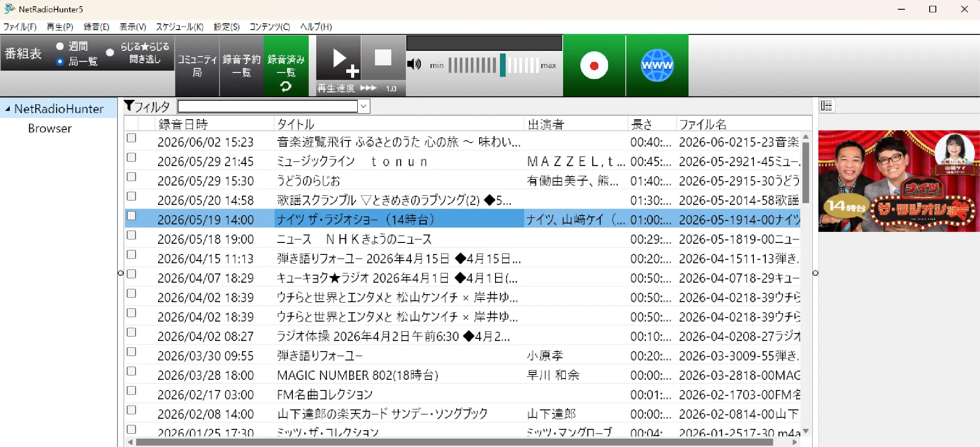980x447 pixels.
Task: Check the box for 山下達郎の楽天カード recording
Action: [131, 410]
